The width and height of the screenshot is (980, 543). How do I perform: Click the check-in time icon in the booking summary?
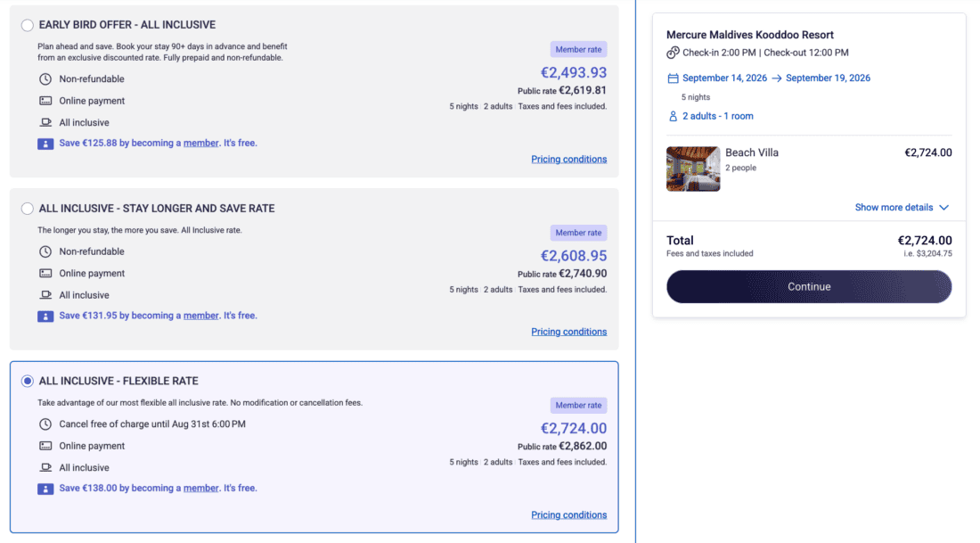(x=673, y=53)
